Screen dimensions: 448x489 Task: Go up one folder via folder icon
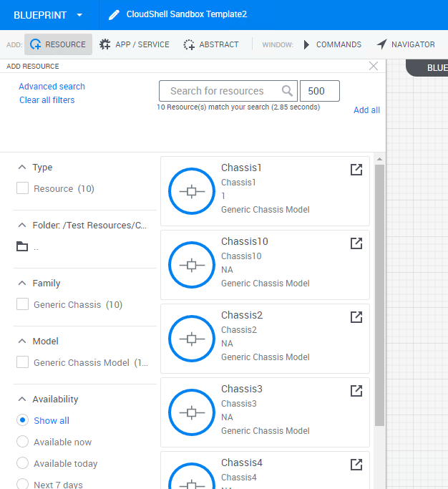click(x=22, y=247)
